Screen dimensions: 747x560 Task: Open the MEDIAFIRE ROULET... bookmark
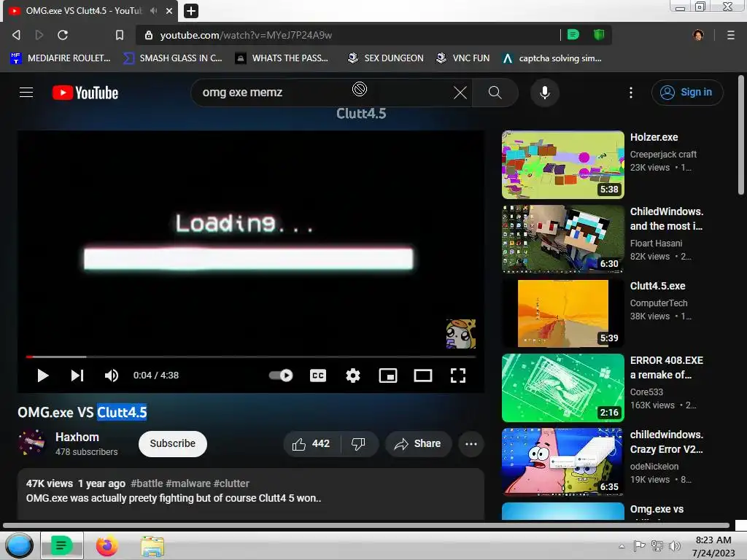tap(61, 58)
